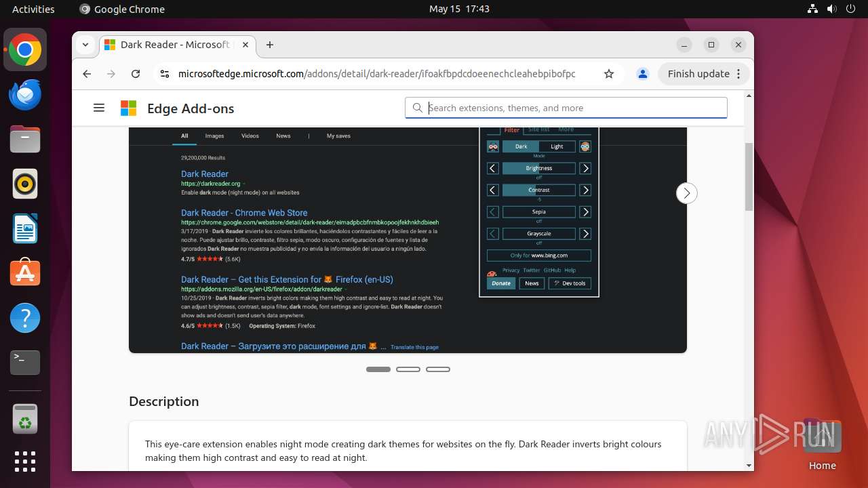
Task: Click the network icon in top bar
Action: (x=812, y=9)
